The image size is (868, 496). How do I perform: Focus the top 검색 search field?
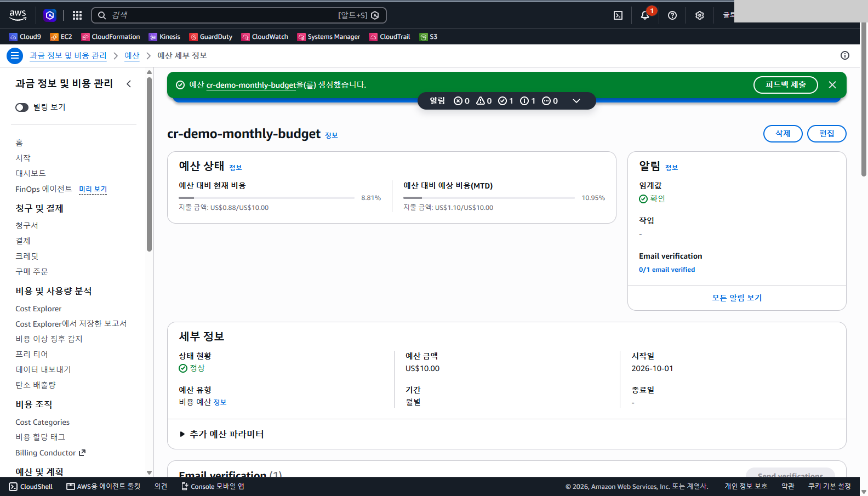pos(239,15)
